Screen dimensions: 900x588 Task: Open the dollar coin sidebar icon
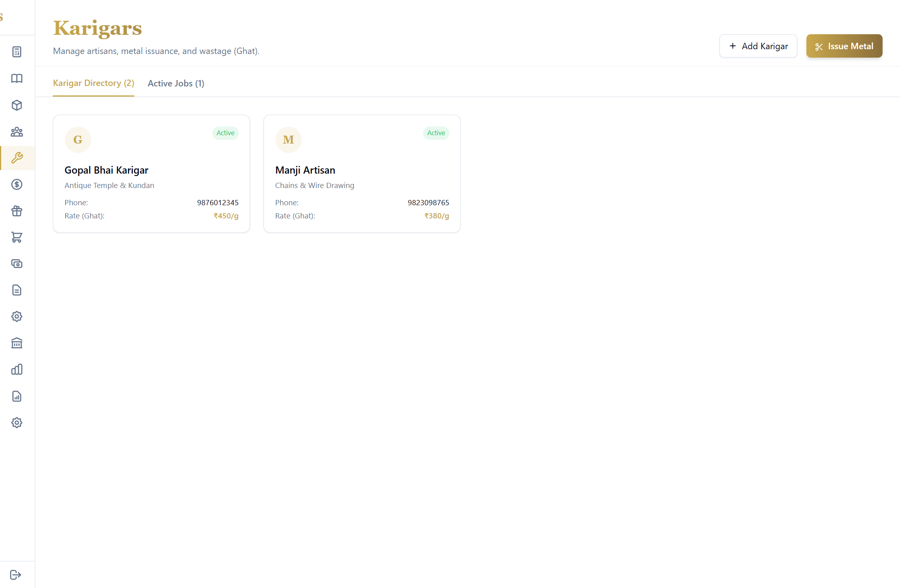pyautogui.click(x=17, y=184)
